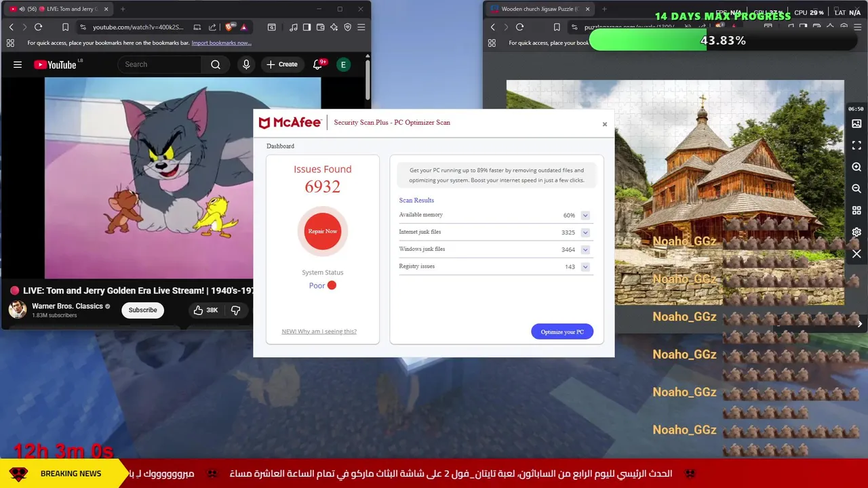
Task: Expand the Internet junk files result
Action: [585, 232]
